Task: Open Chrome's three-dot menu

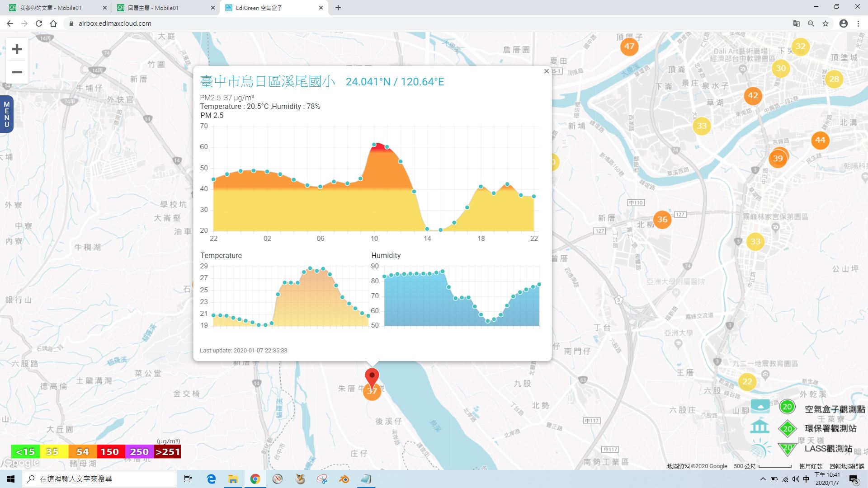Action: (858, 23)
